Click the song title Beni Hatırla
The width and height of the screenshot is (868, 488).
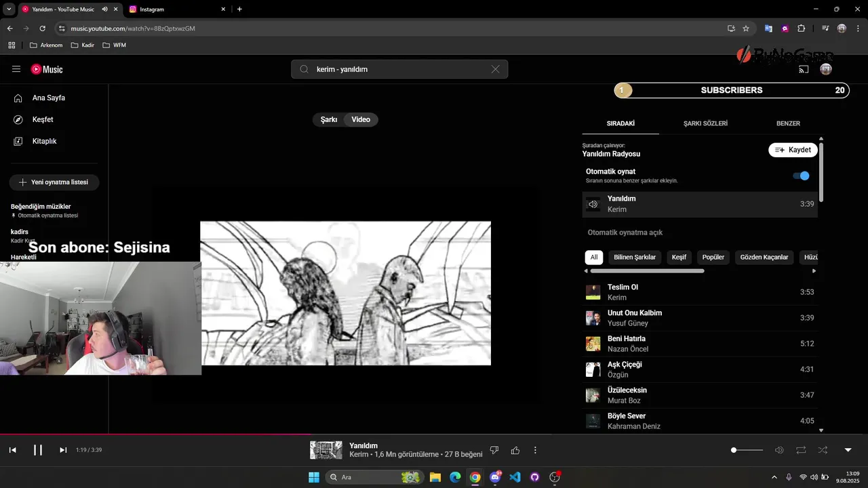click(626, 338)
